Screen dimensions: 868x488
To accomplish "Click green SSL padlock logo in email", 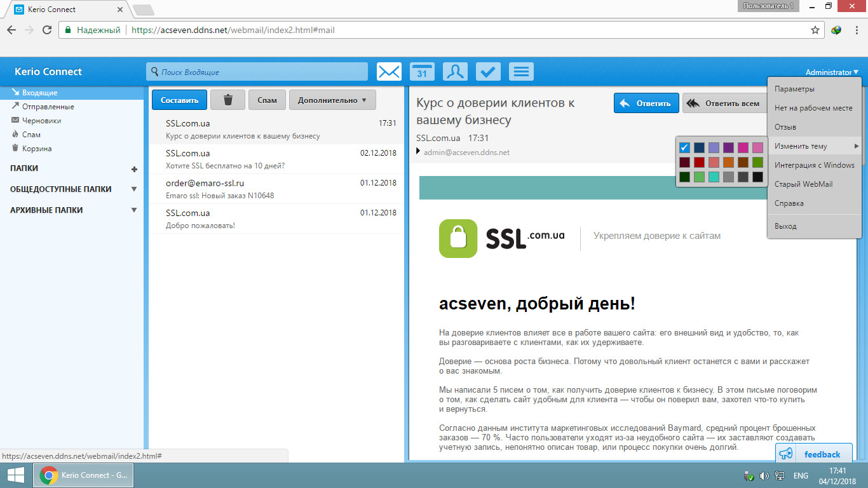I will point(458,238).
